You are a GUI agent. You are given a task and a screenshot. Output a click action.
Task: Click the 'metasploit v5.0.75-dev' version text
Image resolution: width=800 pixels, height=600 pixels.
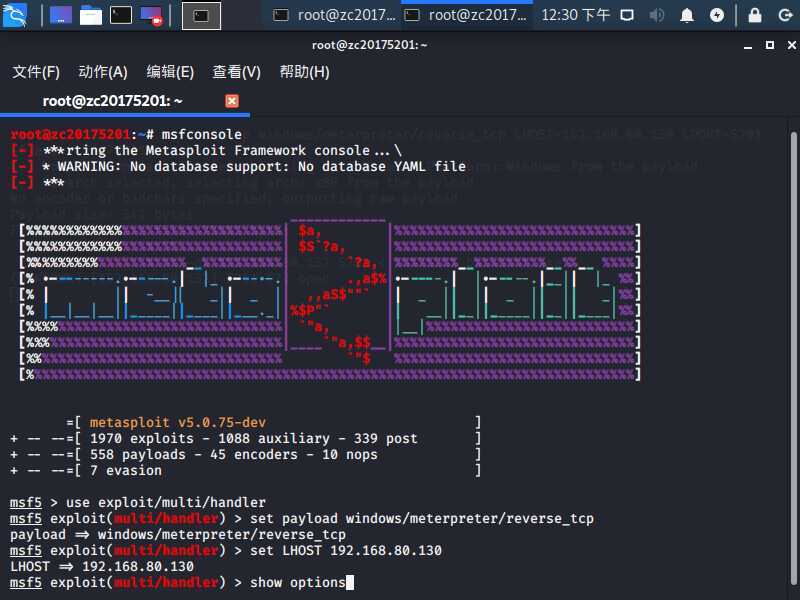click(178, 422)
